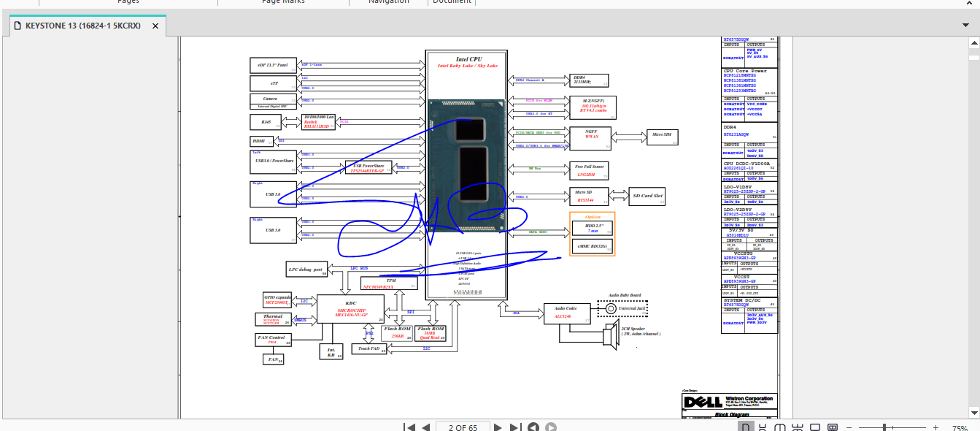Click the Flash ROM 256KB block
The image size is (980, 431).
click(x=398, y=333)
